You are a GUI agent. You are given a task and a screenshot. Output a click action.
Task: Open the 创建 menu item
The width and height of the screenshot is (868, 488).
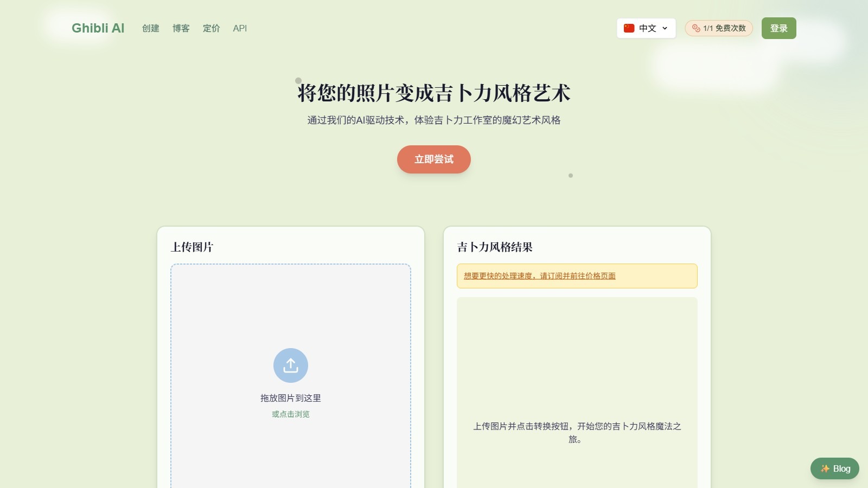coord(150,28)
